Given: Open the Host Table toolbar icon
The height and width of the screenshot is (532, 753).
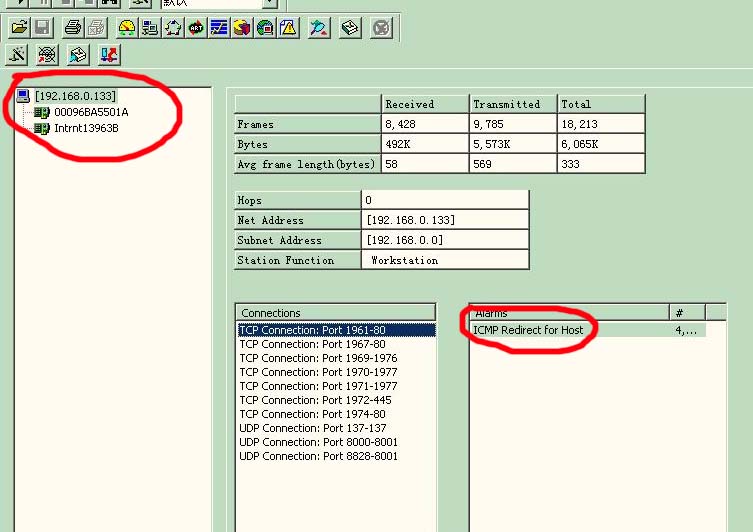Looking at the screenshot, I should tap(150, 28).
